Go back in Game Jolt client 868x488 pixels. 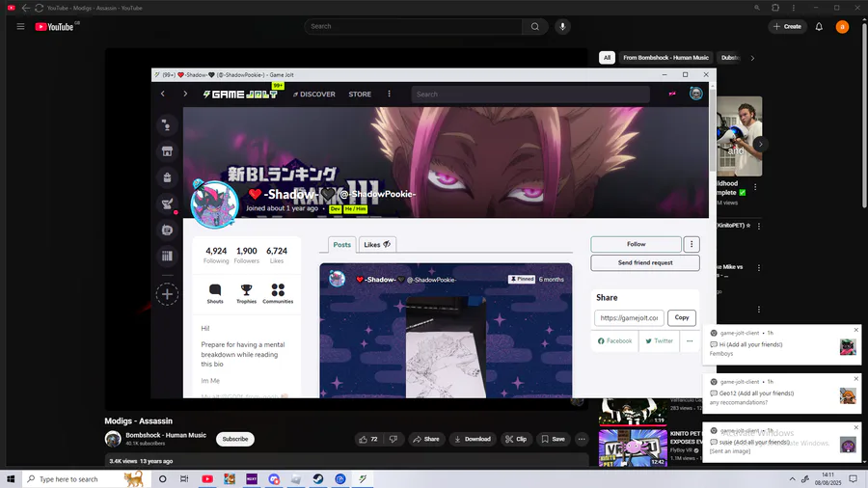pyautogui.click(x=163, y=95)
